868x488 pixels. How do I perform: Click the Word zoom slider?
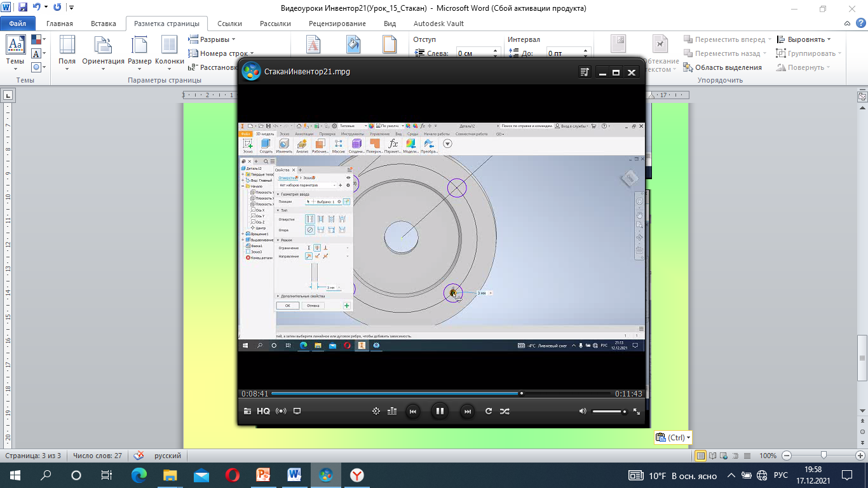[x=824, y=456]
